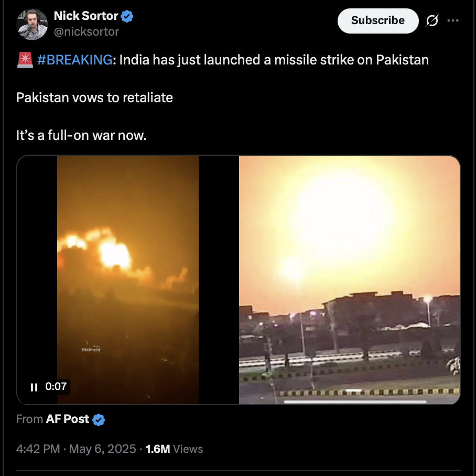The image size is (476, 476).
Task: Pause the video playback
Action: click(x=34, y=387)
